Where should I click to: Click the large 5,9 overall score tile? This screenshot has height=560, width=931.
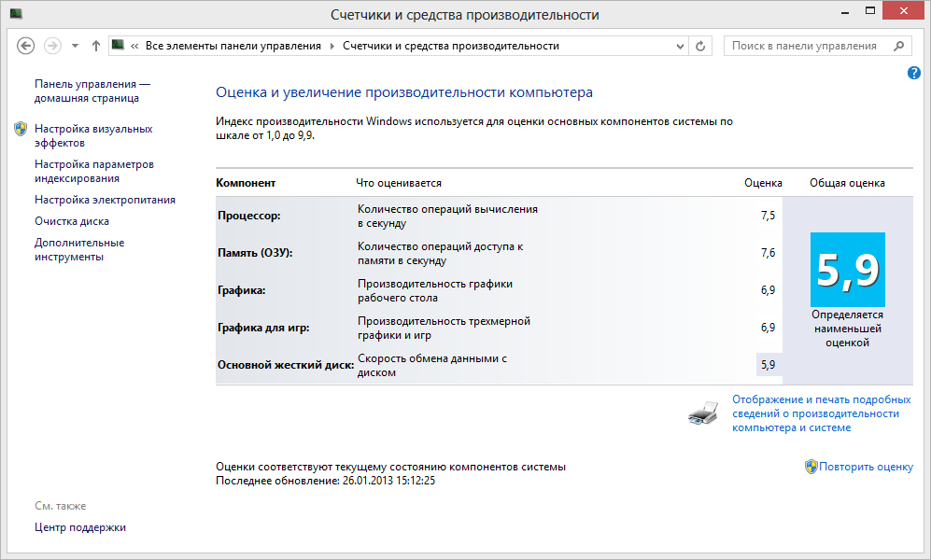(x=847, y=270)
